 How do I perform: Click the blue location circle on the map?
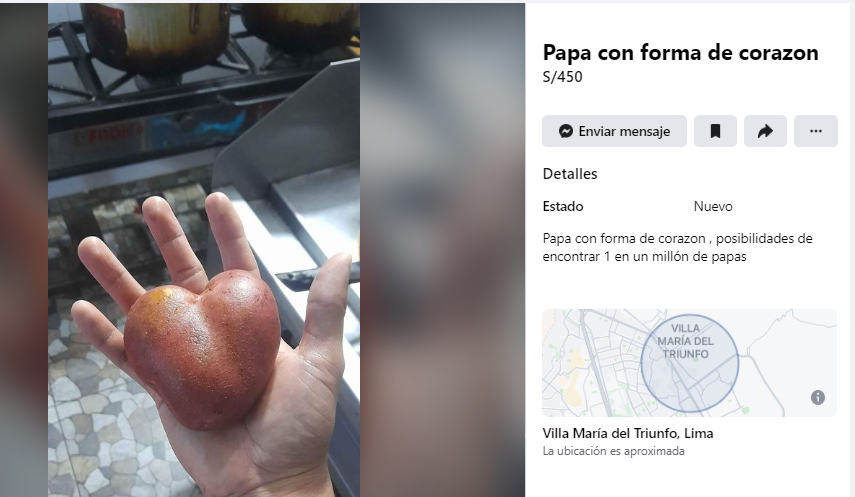[x=690, y=363]
